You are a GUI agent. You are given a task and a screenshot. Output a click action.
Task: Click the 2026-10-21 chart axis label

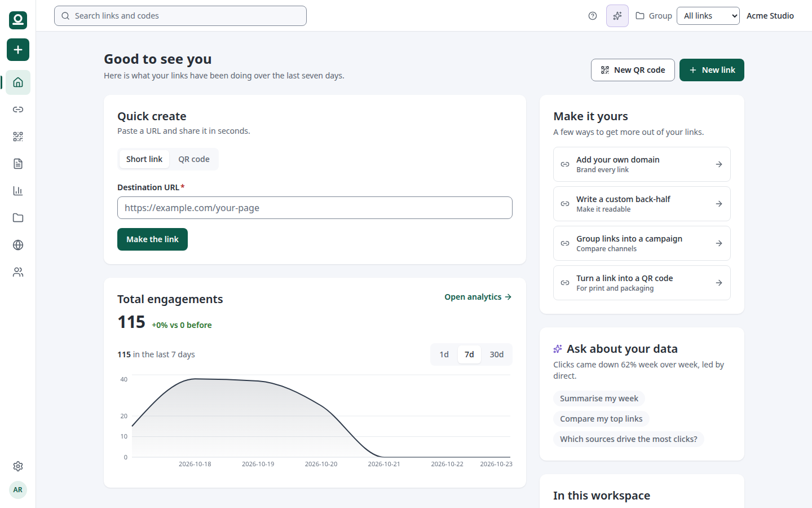click(384, 464)
